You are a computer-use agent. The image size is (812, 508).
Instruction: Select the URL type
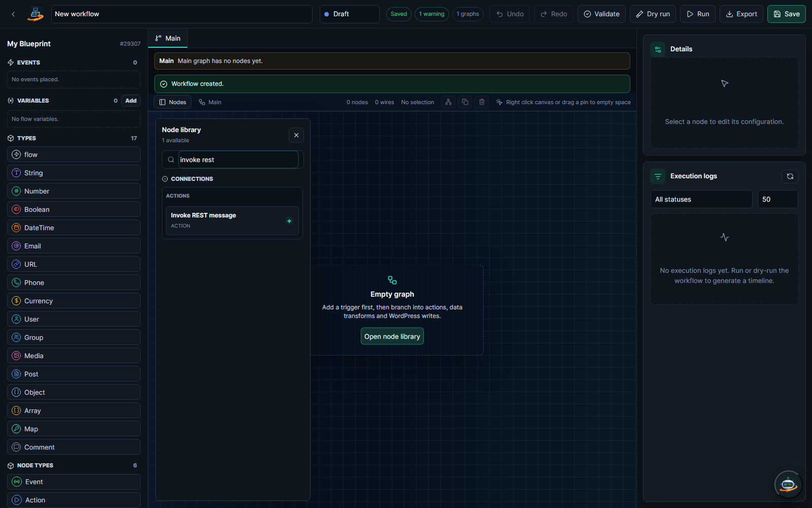(74, 264)
